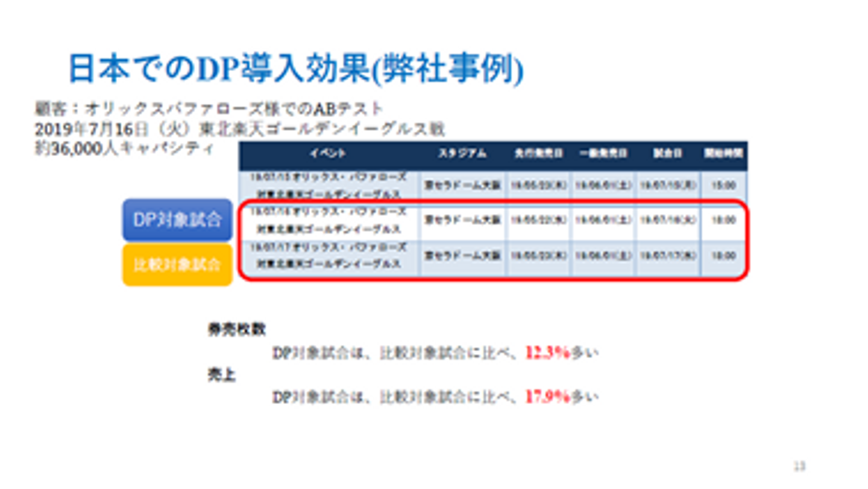
Task: Select the 一般発売日 cell in the 19/07/15 row
Action: click(603, 186)
